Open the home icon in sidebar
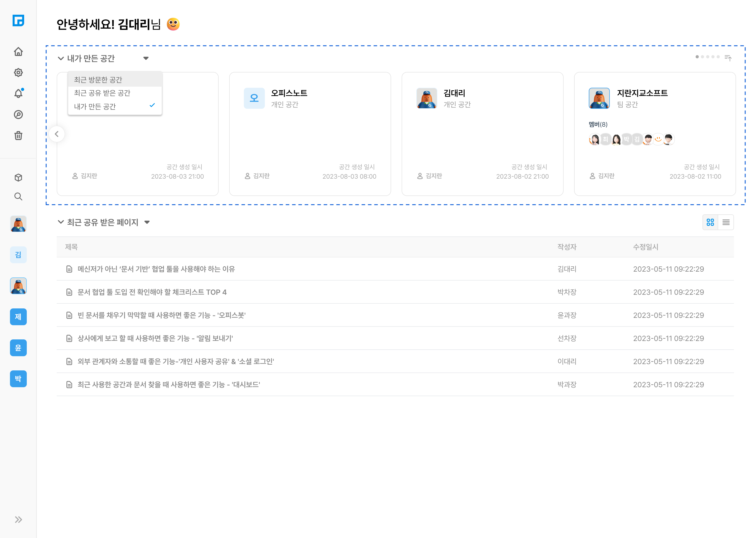 [x=18, y=52]
